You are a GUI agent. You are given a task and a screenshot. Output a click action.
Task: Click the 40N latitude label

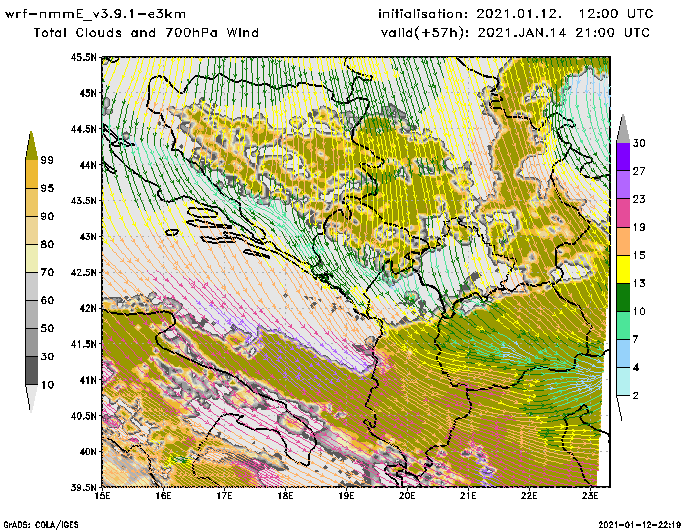pyautogui.click(x=88, y=451)
